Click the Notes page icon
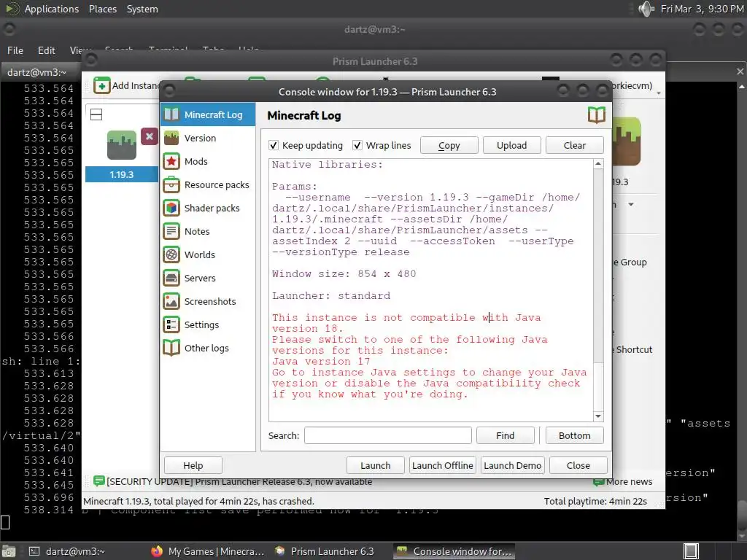 (171, 231)
